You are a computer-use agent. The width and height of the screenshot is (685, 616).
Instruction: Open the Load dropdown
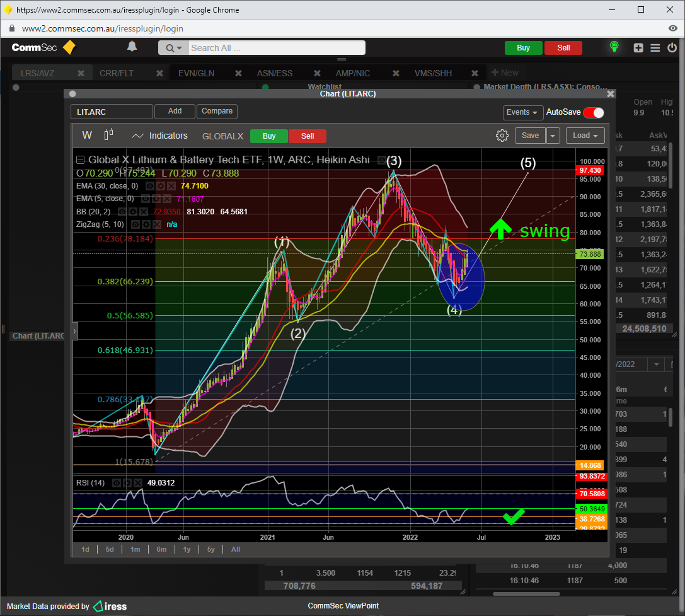tap(585, 136)
